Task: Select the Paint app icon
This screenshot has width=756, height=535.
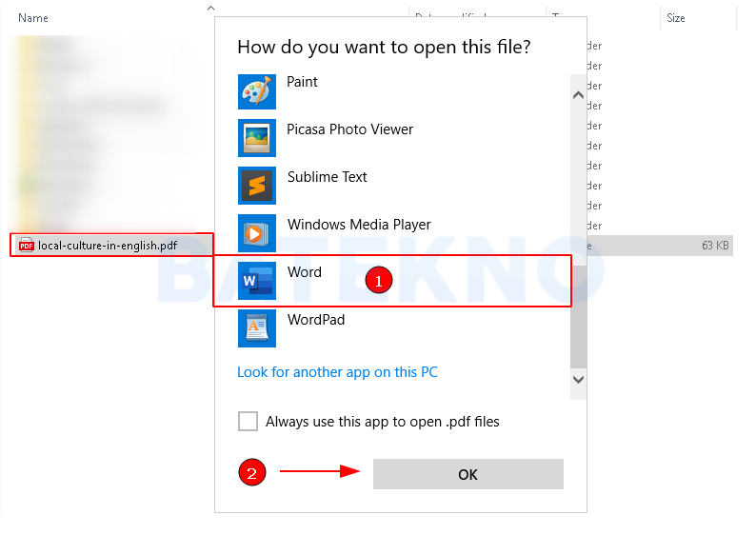Action: coord(257,91)
